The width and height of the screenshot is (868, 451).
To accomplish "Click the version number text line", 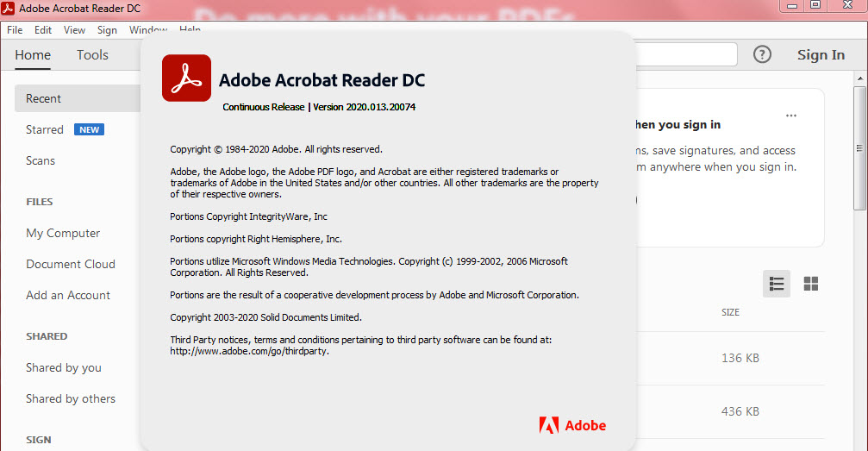I will [x=319, y=107].
